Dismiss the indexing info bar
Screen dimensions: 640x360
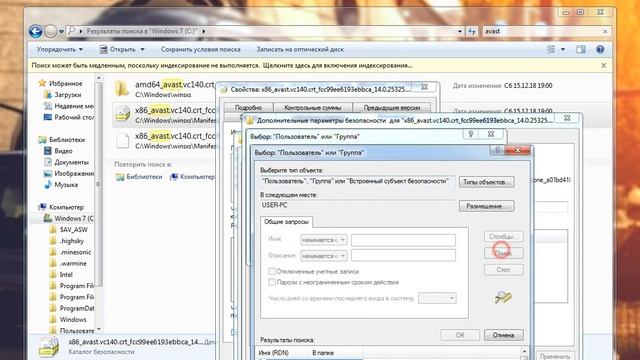tap(604, 65)
